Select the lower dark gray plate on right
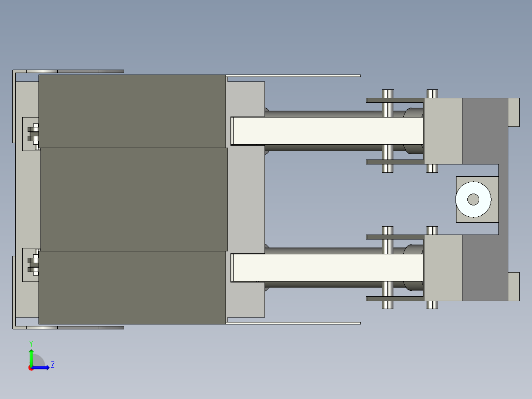 coord(485,268)
